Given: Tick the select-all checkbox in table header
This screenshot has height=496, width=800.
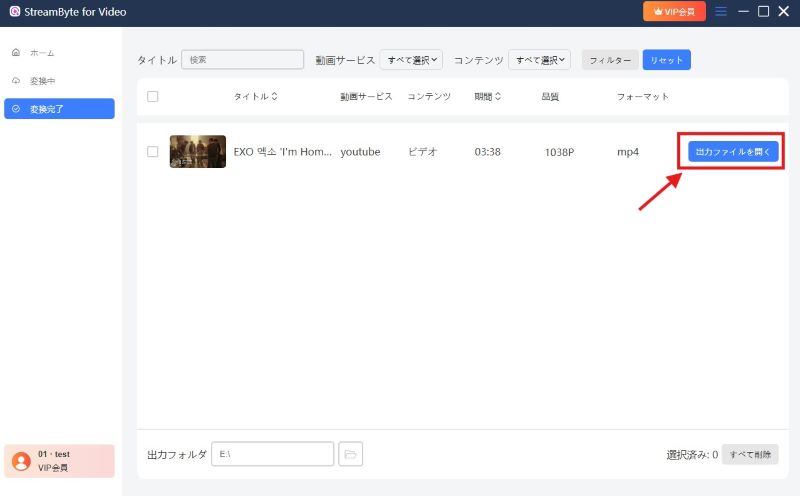Looking at the screenshot, I should (153, 96).
